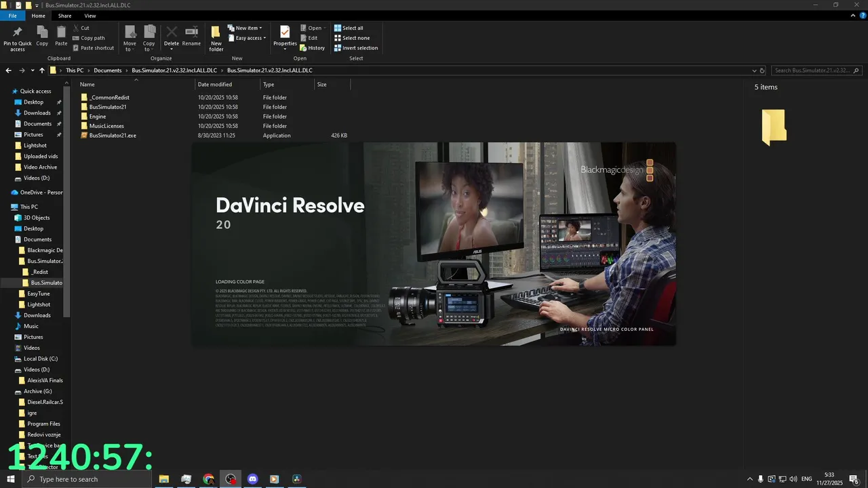
Task: Click Select none in the ribbon
Action: [x=351, y=38]
